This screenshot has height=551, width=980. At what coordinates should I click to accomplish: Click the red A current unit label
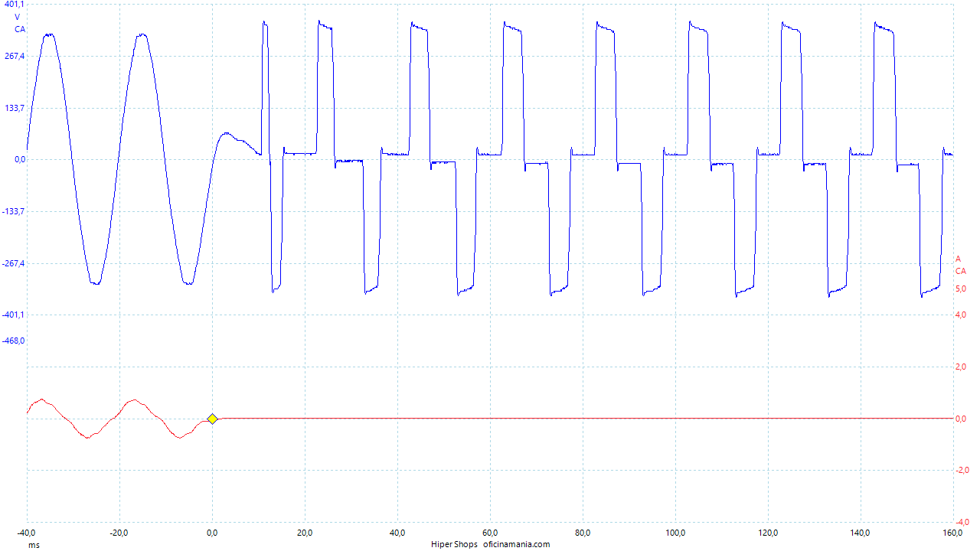(x=958, y=259)
